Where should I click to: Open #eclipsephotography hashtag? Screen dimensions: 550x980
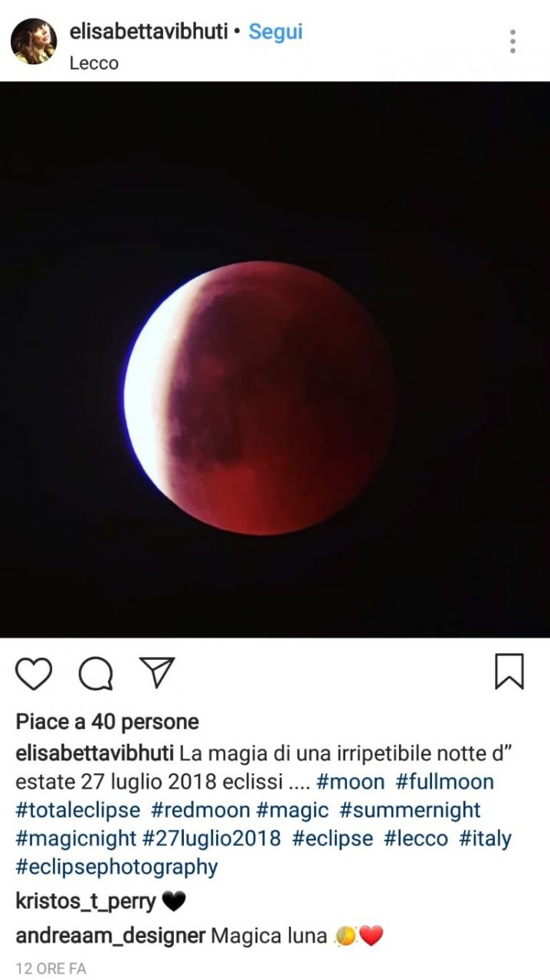click(x=116, y=867)
